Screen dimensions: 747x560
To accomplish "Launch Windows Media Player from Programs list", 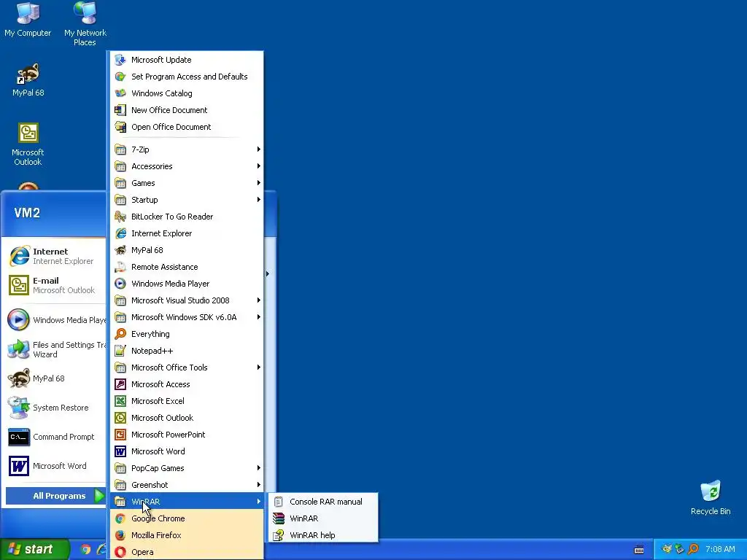I will coord(187,284).
